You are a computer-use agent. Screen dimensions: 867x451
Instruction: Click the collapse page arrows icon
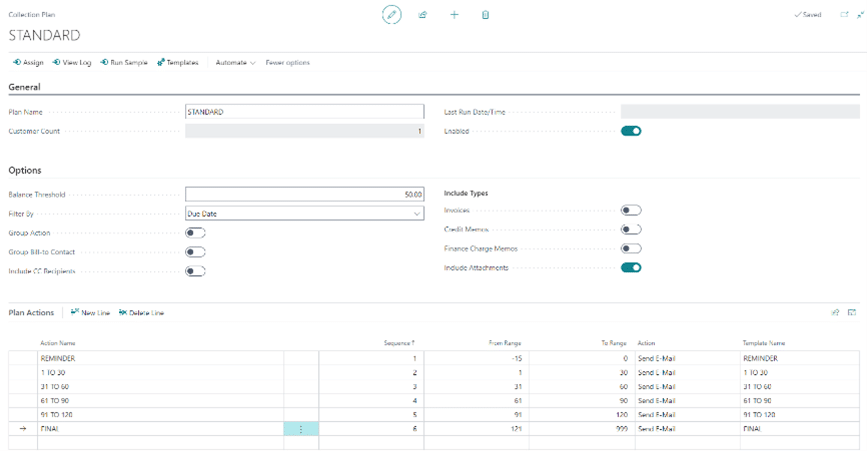pyautogui.click(x=860, y=15)
